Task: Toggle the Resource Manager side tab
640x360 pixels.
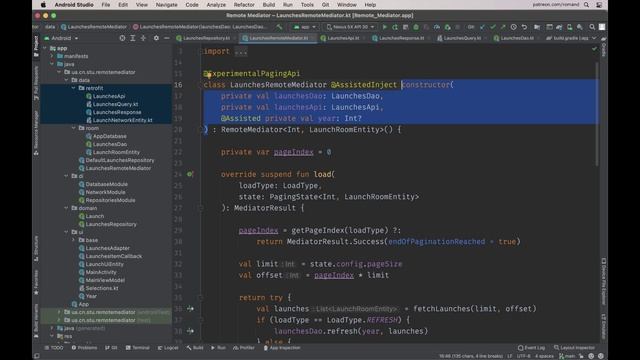Action: tap(36, 133)
